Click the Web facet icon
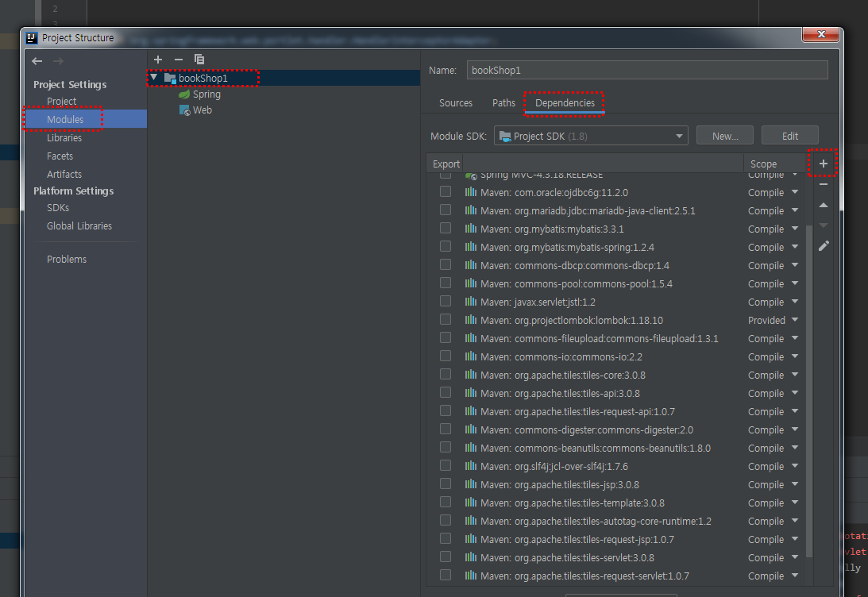868x597 pixels. [x=185, y=110]
